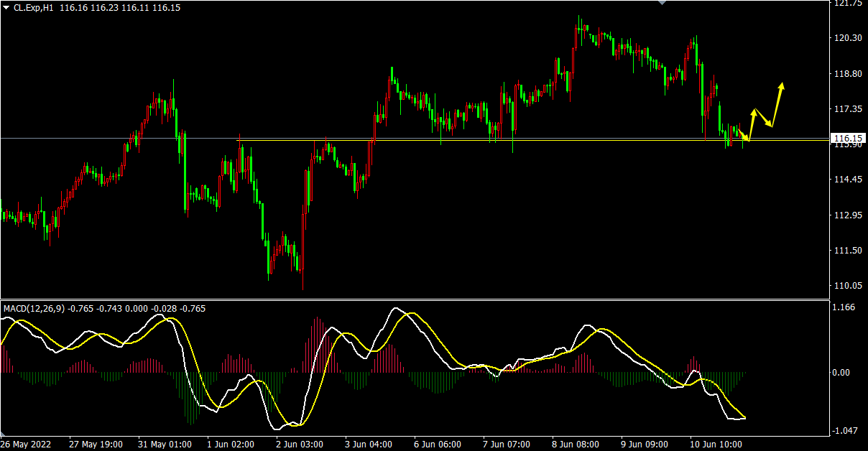Click the 6 Jun 06:00 time label

pos(438,445)
